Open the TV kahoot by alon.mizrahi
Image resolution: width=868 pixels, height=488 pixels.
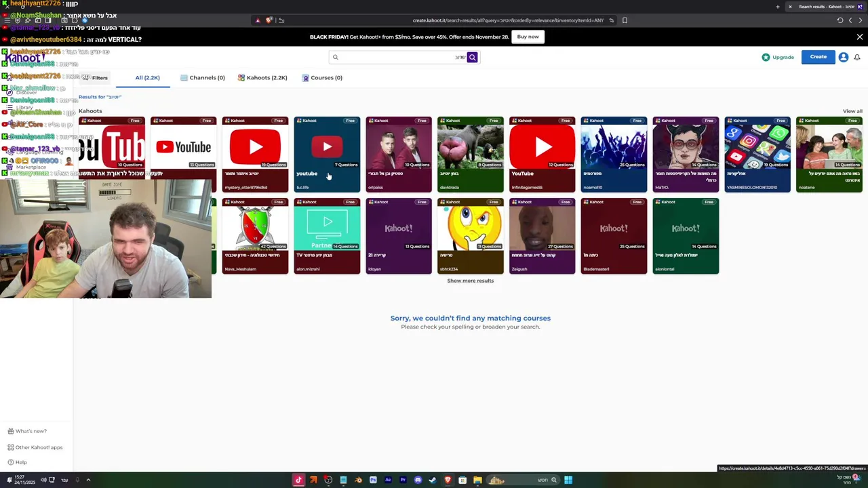(x=327, y=236)
